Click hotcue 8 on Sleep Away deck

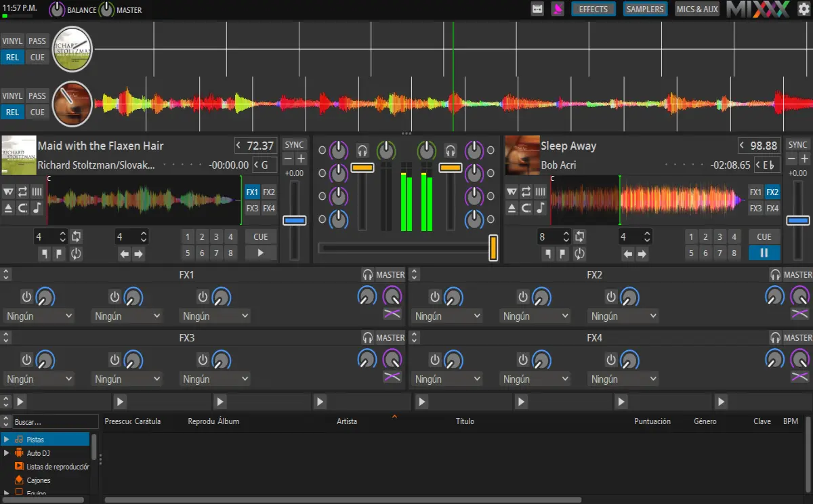point(734,253)
